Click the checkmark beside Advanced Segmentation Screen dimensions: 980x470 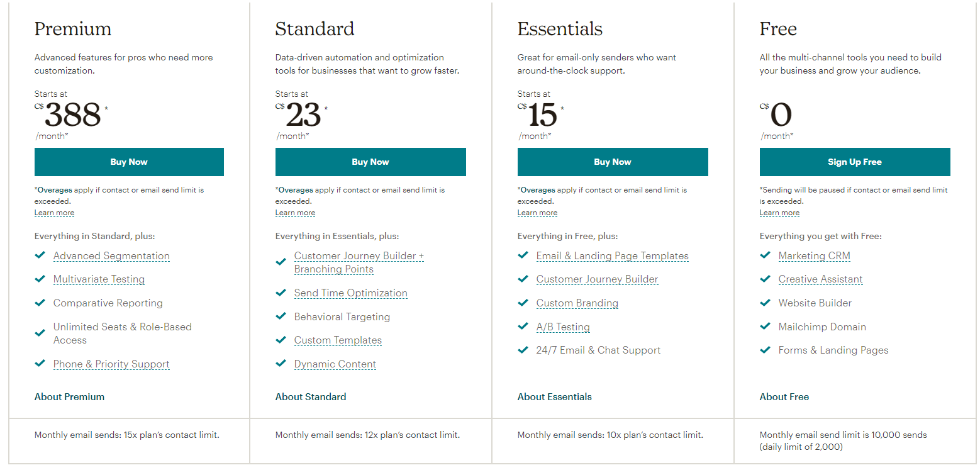pyautogui.click(x=40, y=255)
